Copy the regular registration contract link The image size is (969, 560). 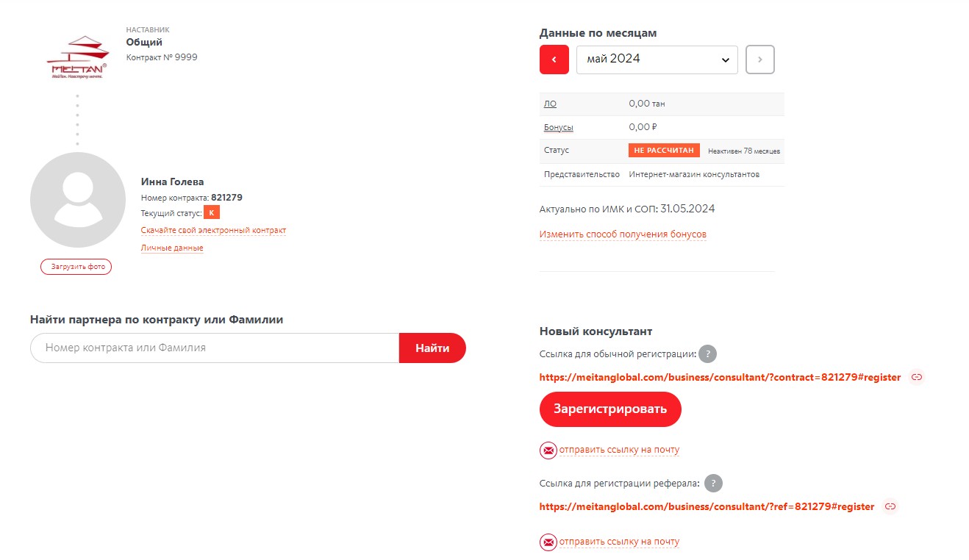(x=916, y=377)
